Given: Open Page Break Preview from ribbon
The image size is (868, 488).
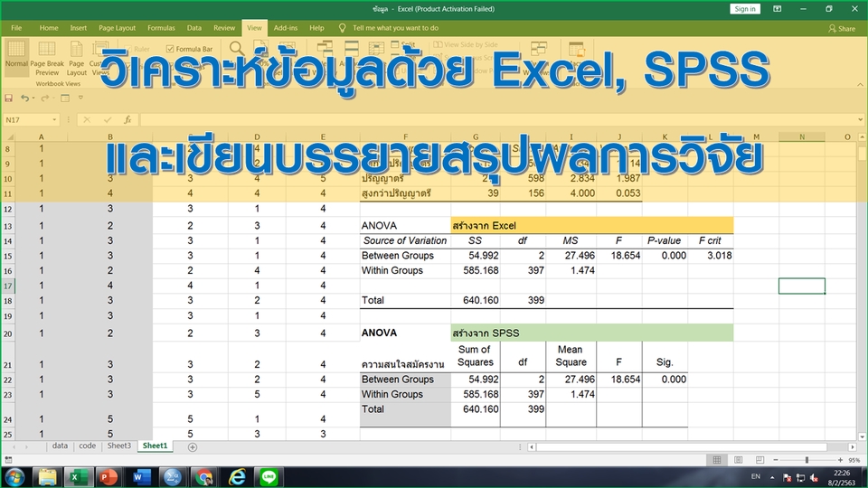Looking at the screenshot, I should tap(47, 58).
